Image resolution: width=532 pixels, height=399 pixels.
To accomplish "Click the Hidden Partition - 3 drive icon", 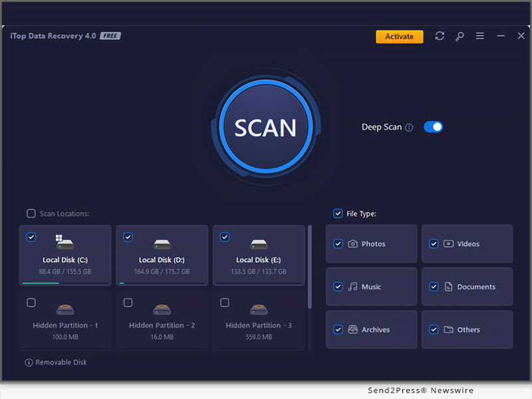I will (x=259, y=309).
